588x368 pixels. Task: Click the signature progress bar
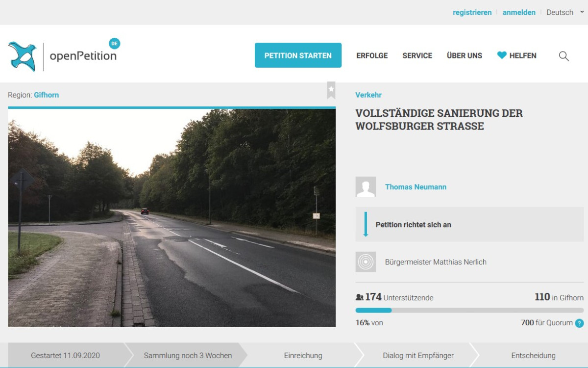click(x=469, y=310)
